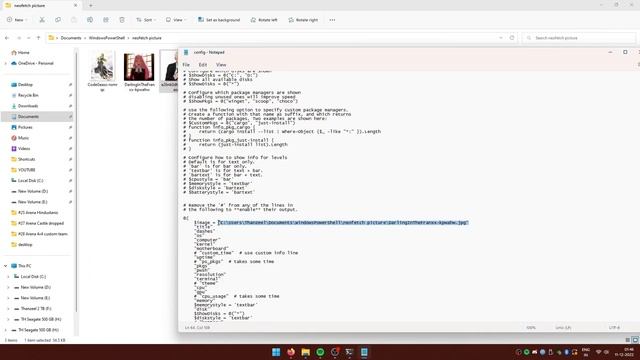The height and width of the screenshot is (360, 640).
Task: Open the File menu in Notepad
Action: click(x=186, y=65)
